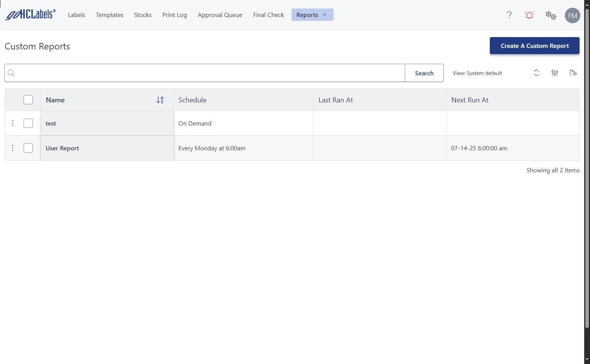590x364 pixels.
Task: Open the settings gears icon
Action: click(x=551, y=15)
